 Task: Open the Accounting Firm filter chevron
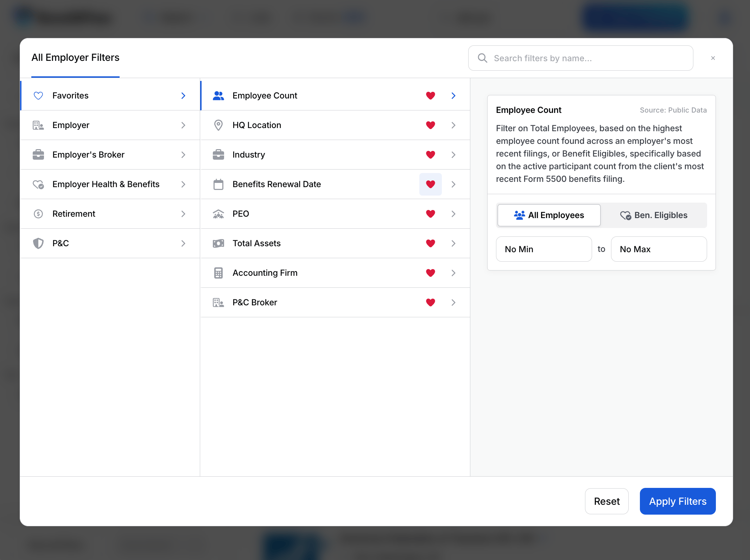tap(453, 273)
